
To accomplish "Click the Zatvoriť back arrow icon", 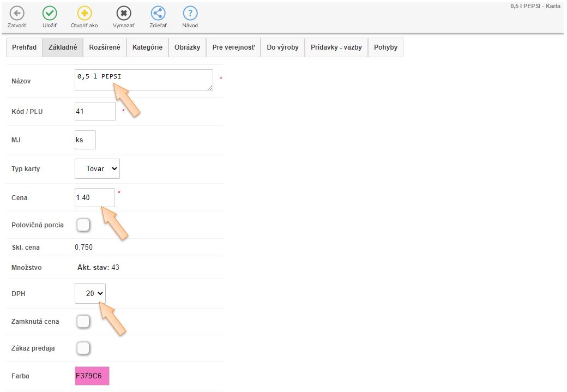I will [x=17, y=14].
